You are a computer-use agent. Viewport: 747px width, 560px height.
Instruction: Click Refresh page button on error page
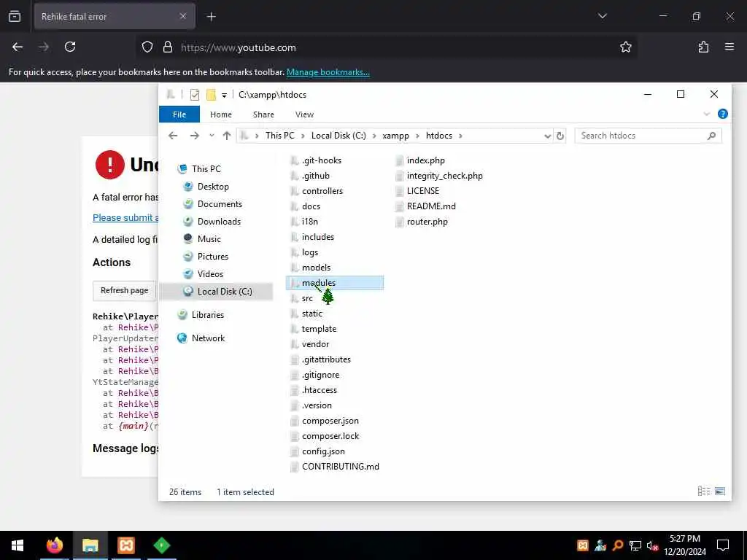124,290
